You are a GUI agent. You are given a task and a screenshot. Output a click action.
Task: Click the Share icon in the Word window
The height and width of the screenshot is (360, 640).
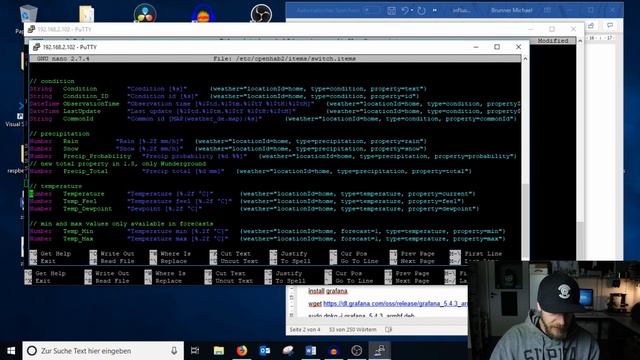(591, 26)
